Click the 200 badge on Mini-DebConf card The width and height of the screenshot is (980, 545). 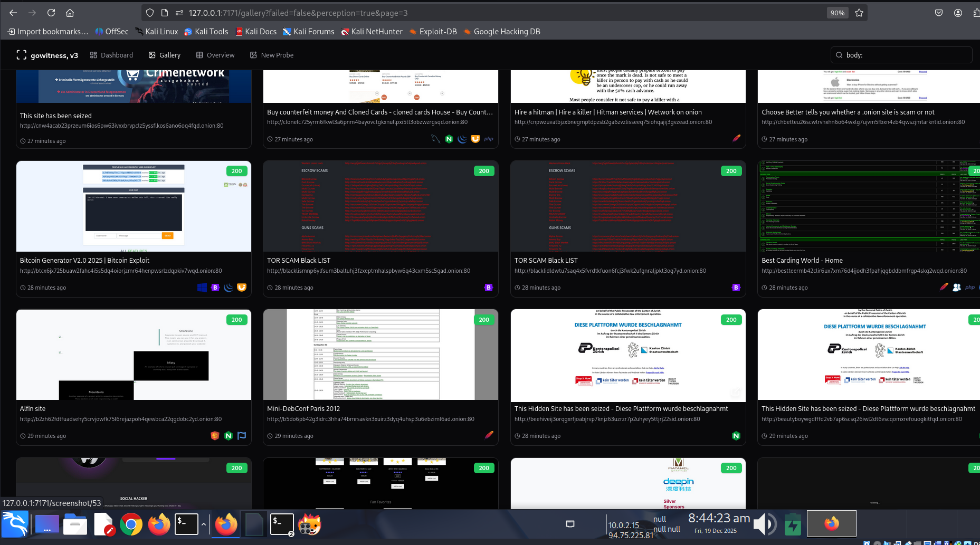pos(484,320)
